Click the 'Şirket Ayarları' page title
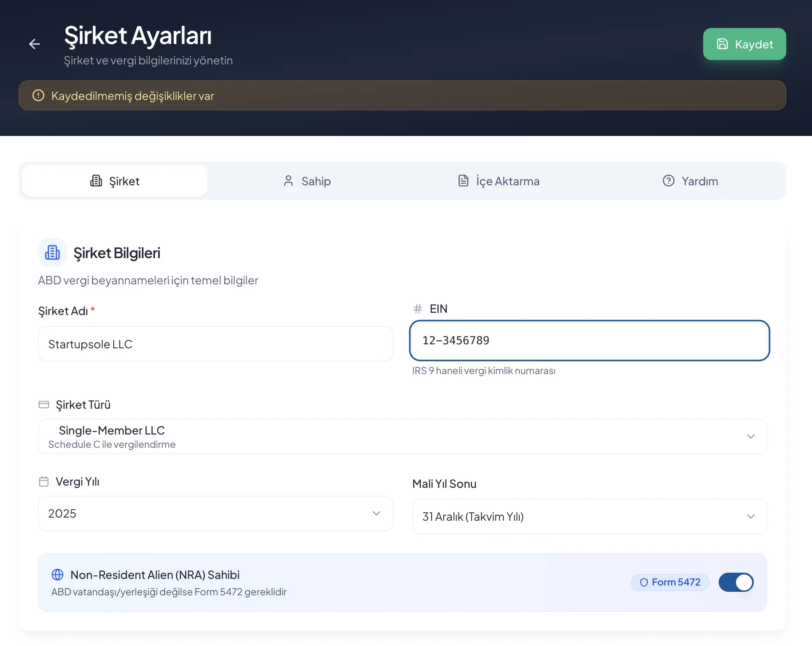 click(x=138, y=36)
